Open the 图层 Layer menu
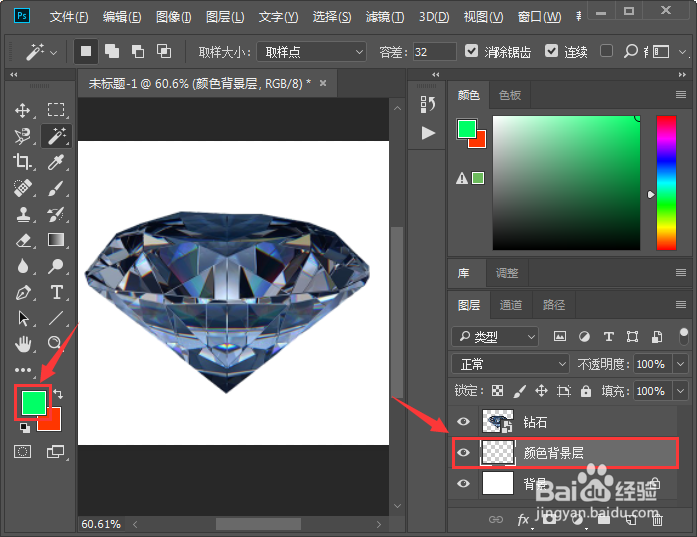The height and width of the screenshot is (537, 697). point(225,17)
